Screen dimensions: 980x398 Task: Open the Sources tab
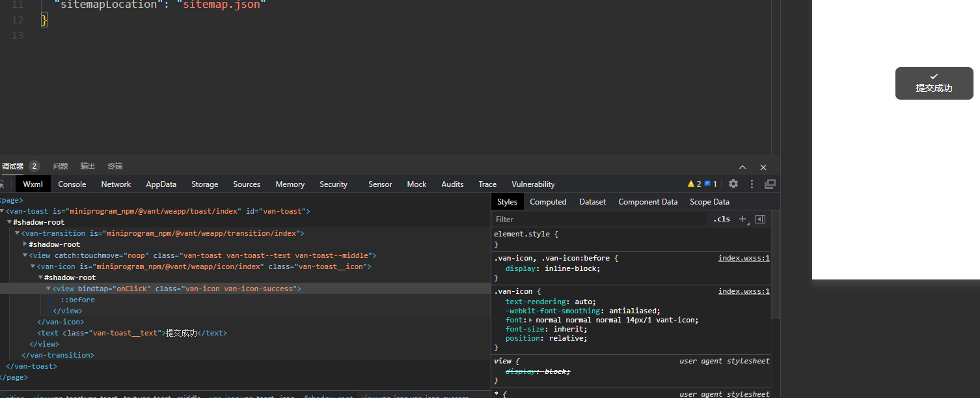(247, 184)
